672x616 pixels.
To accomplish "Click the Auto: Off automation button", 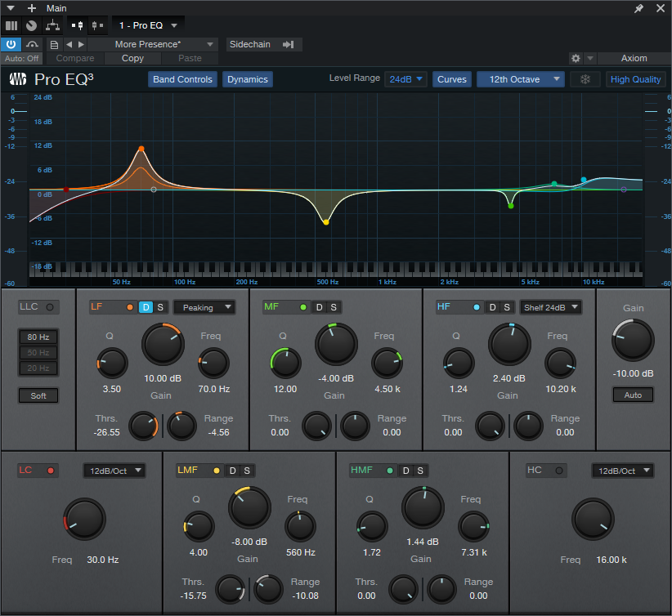I will (22, 58).
